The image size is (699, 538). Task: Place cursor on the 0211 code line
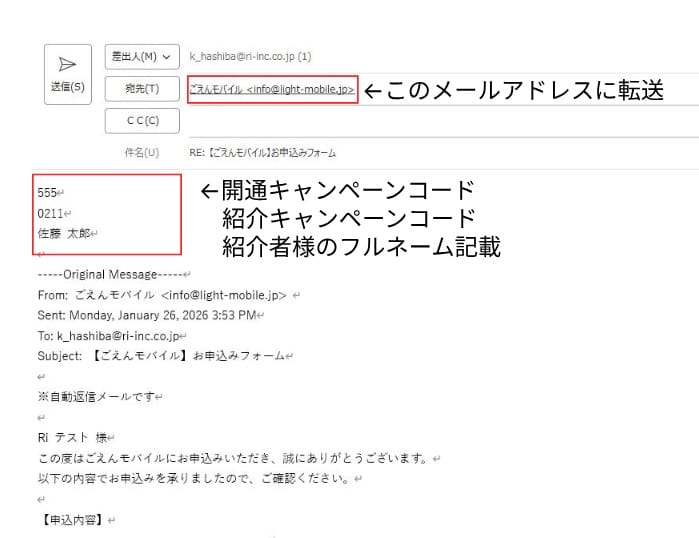49,213
